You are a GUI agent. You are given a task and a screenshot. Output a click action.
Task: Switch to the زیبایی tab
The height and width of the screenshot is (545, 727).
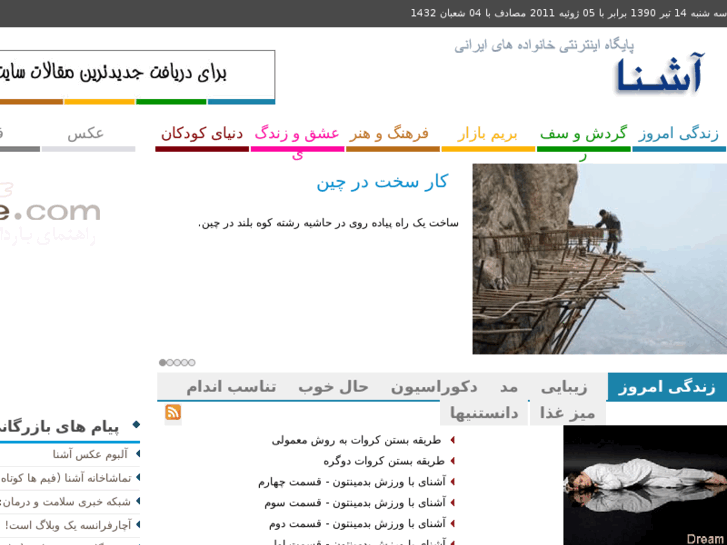coord(564,387)
